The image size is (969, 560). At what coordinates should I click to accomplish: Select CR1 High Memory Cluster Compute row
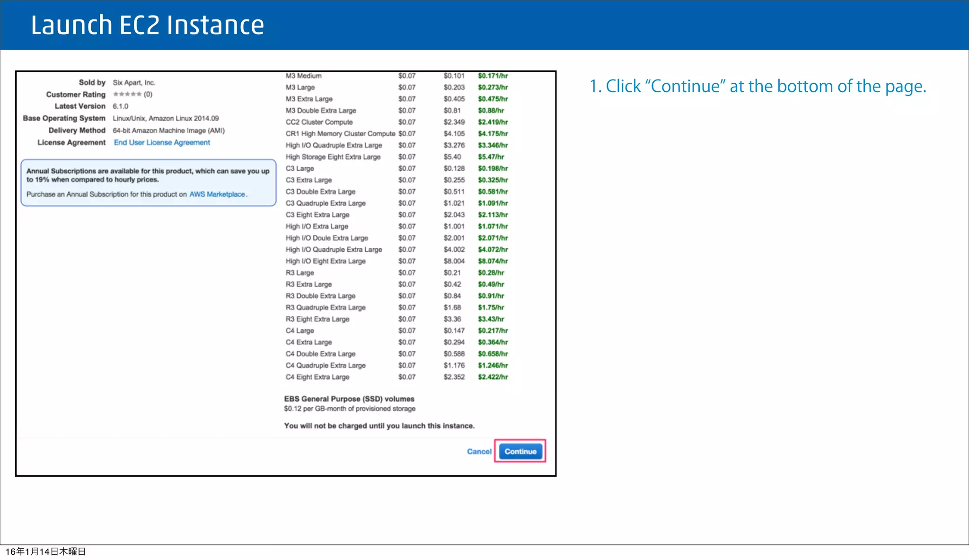tap(396, 134)
